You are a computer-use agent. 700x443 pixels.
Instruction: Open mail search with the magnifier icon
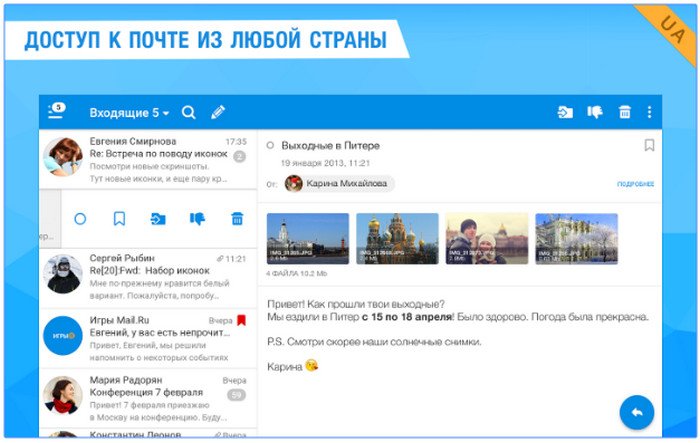point(189,112)
